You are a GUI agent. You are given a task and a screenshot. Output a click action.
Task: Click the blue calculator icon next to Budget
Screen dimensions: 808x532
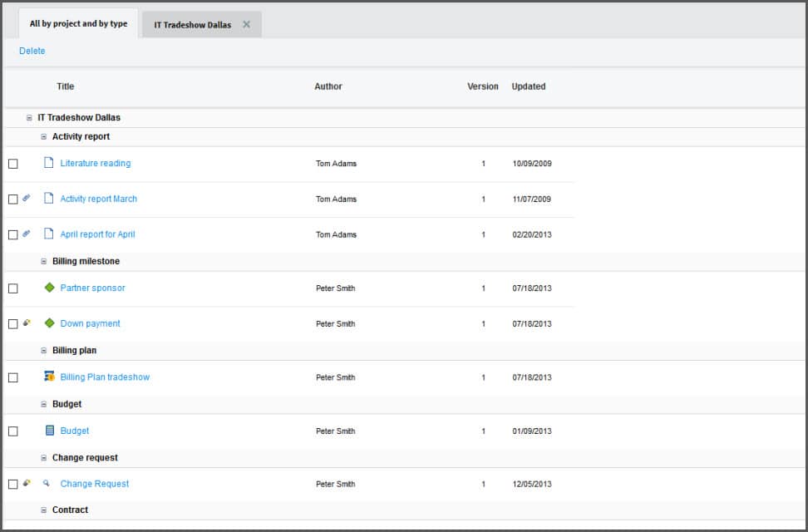click(49, 431)
